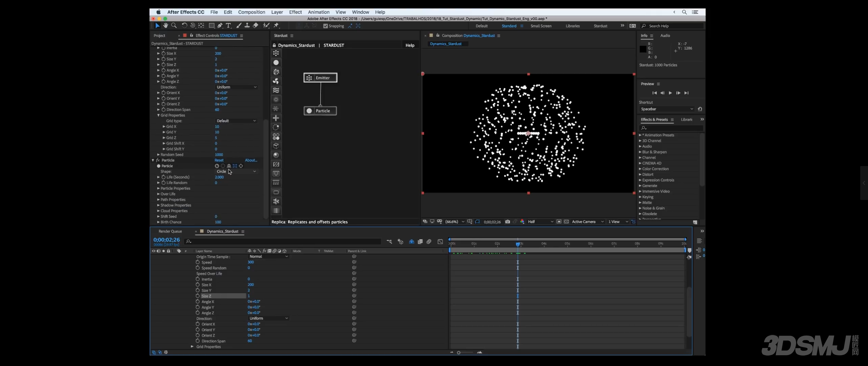Image resolution: width=868 pixels, height=366 pixels.
Task: Toggle stopwatch for Size X in Effect Controls
Action: click(x=163, y=53)
